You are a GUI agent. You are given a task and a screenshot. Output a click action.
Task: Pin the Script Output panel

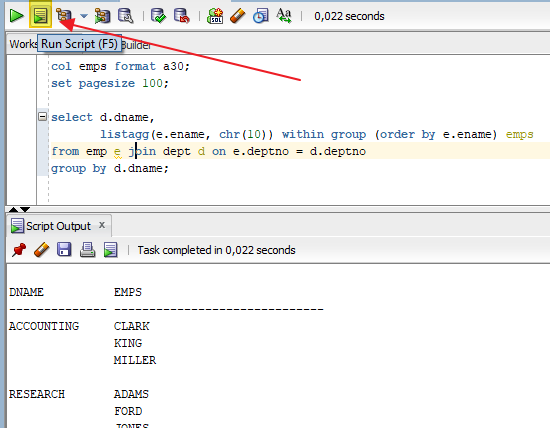19,250
